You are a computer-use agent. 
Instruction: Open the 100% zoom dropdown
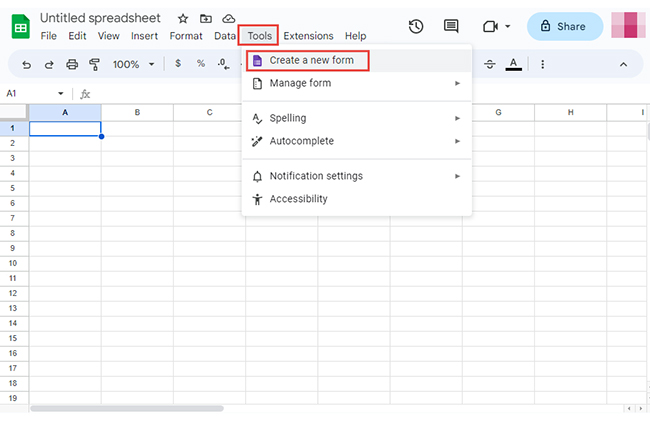click(133, 64)
